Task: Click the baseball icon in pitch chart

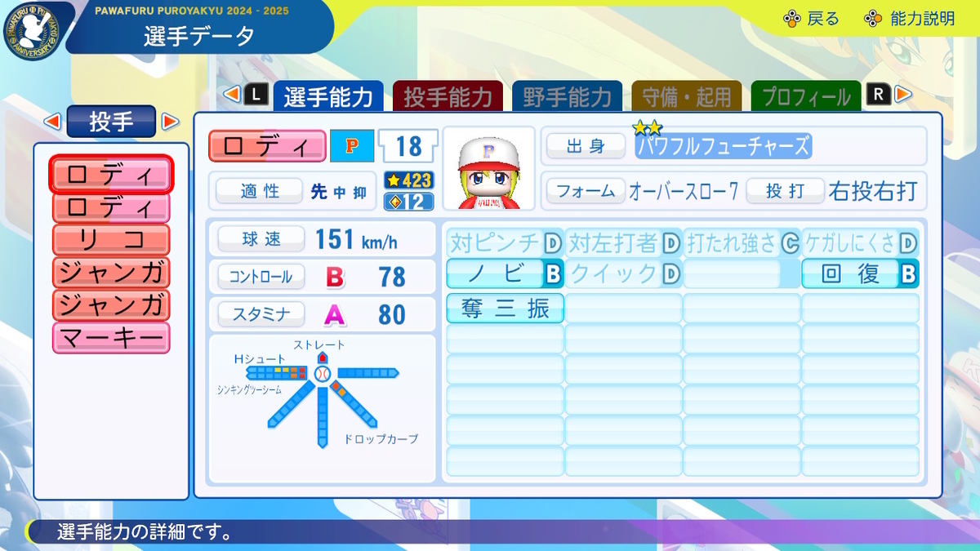Action: (x=323, y=374)
